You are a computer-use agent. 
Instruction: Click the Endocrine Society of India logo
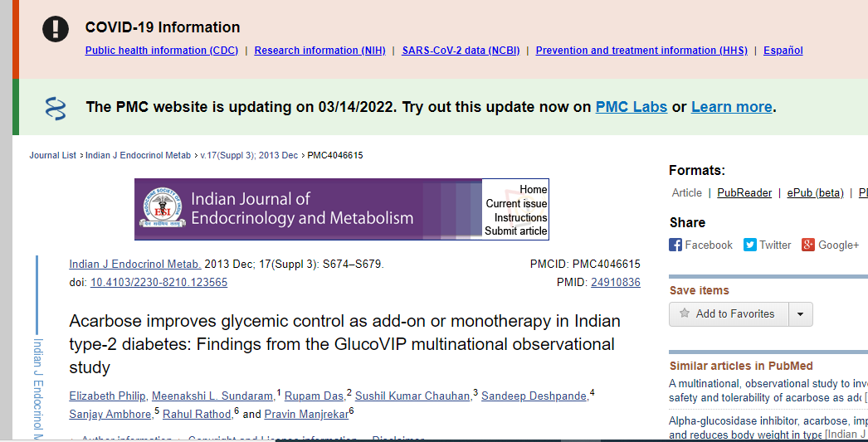click(x=160, y=208)
